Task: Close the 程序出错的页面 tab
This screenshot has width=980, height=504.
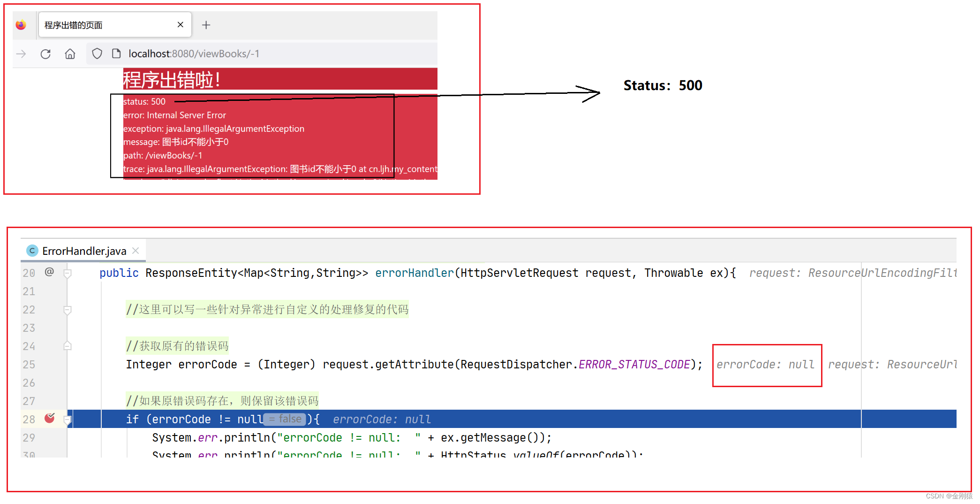Action: pos(181,25)
